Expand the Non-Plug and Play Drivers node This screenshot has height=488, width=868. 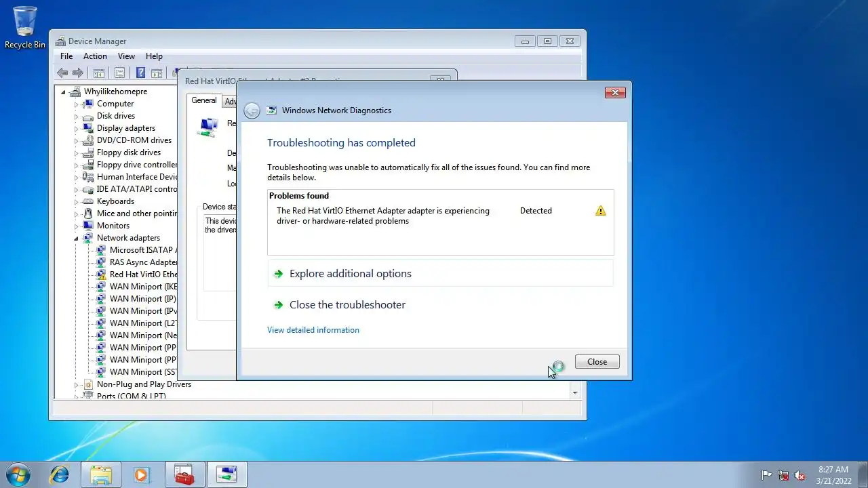pyautogui.click(x=76, y=384)
